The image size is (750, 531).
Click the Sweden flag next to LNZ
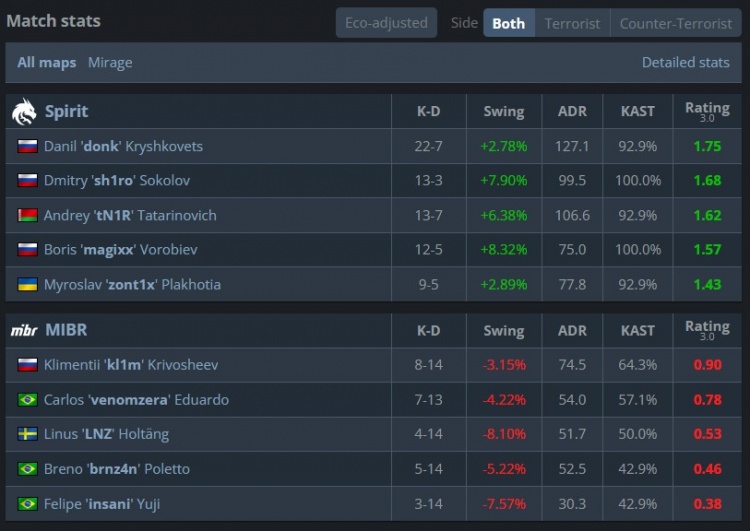pyautogui.click(x=27, y=434)
